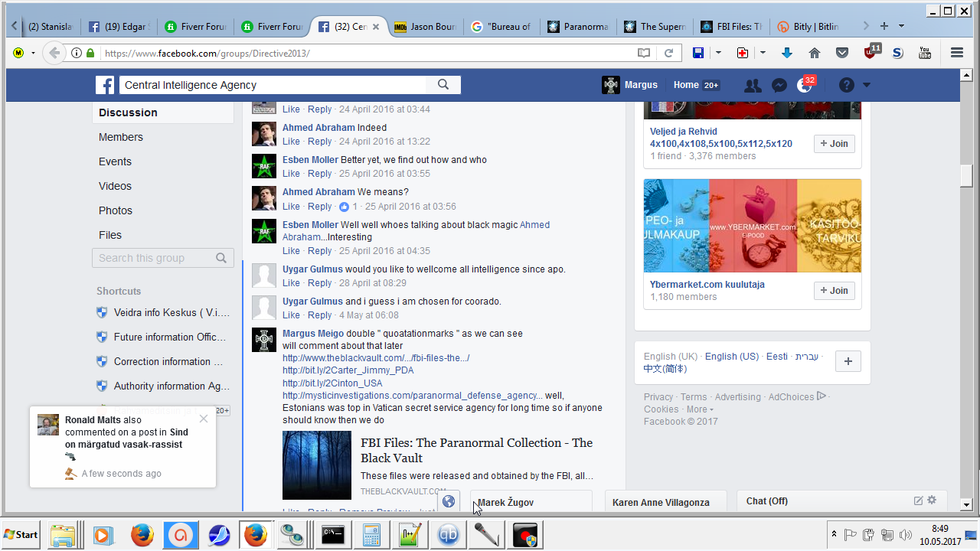Click the site information icon in address bar
Screen dimensions: 980x551
(77, 53)
